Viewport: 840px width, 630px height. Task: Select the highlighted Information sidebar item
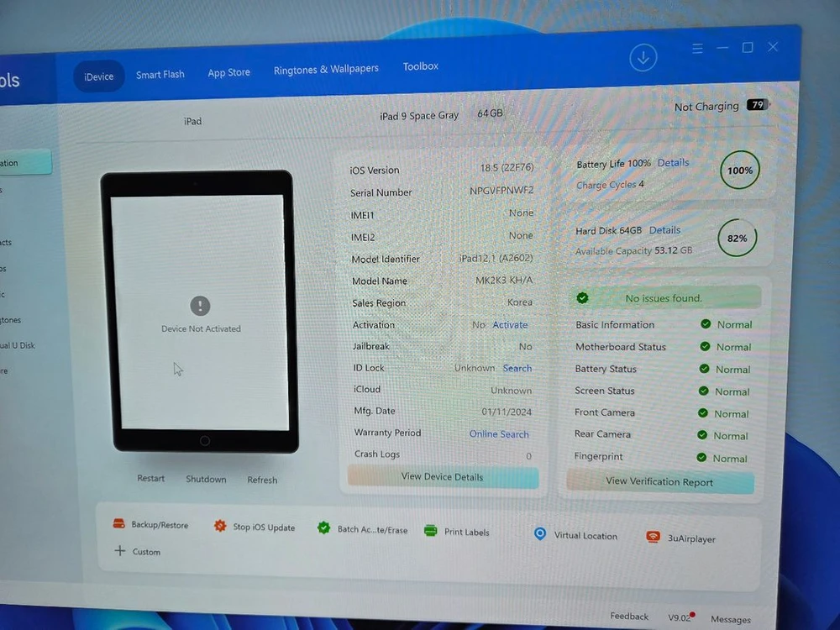click(25, 162)
